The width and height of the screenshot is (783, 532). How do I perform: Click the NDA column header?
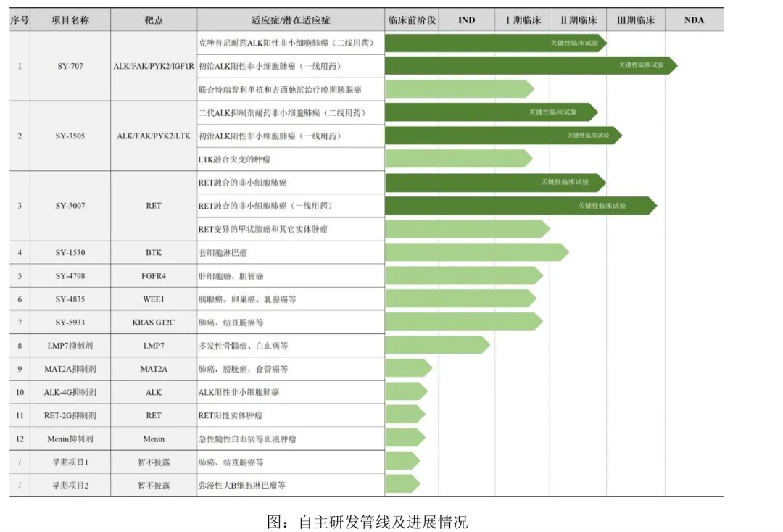693,20
